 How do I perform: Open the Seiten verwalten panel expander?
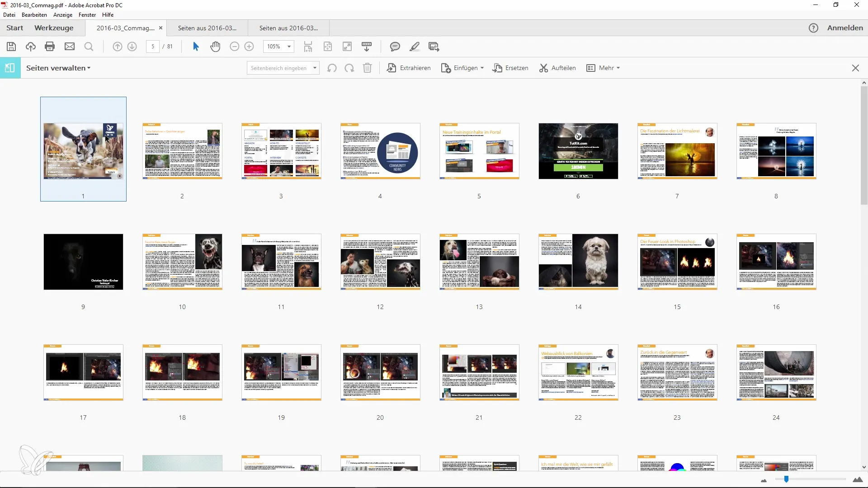point(89,67)
